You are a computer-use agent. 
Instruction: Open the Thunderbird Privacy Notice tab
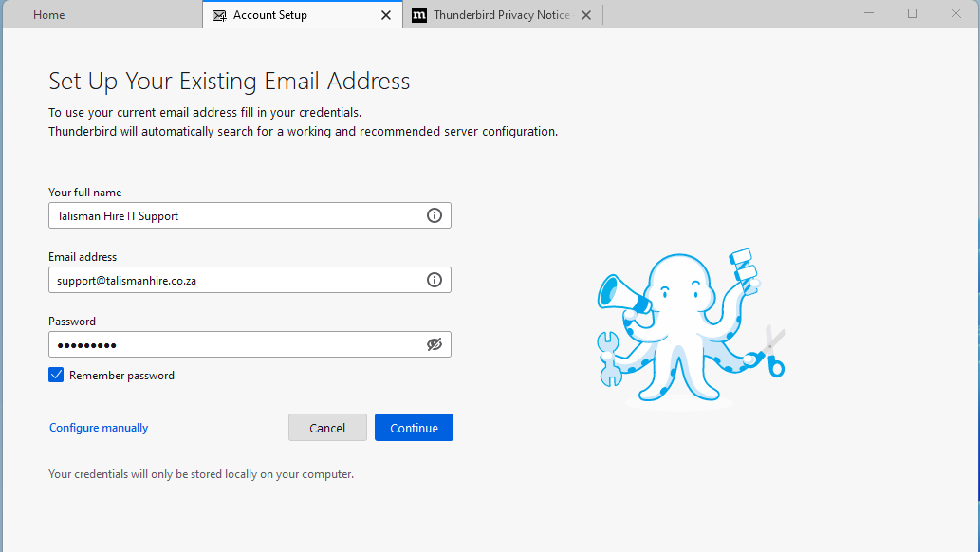(x=502, y=15)
